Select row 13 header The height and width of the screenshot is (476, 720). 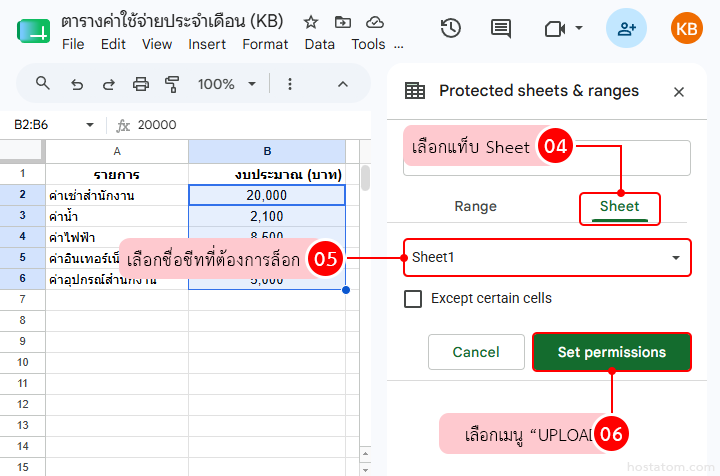pos(22,425)
